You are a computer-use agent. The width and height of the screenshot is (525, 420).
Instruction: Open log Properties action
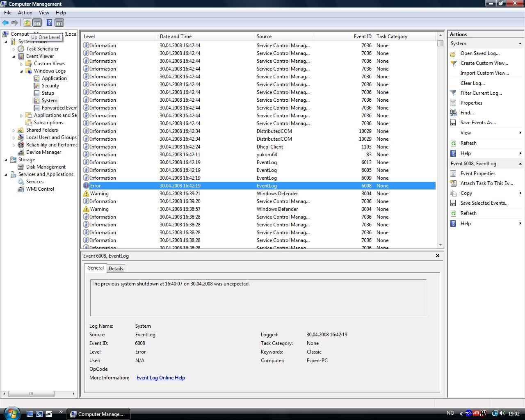click(x=471, y=103)
